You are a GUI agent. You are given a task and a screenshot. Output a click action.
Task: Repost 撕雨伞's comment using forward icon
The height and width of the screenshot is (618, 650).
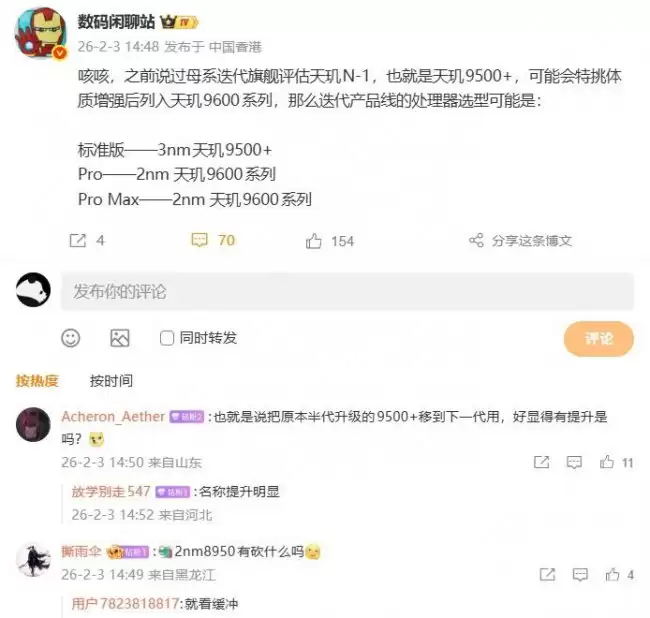(x=547, y=574)
